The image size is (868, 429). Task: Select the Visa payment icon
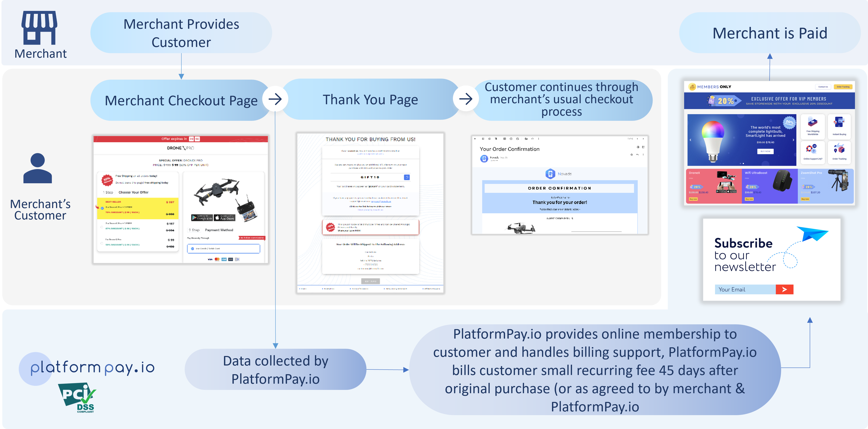click(210, 259)
